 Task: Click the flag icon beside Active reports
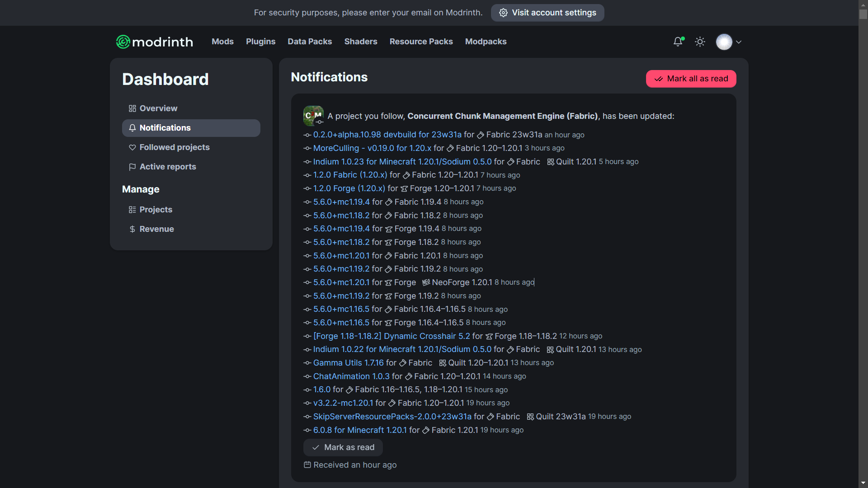[x=132, y=167]
